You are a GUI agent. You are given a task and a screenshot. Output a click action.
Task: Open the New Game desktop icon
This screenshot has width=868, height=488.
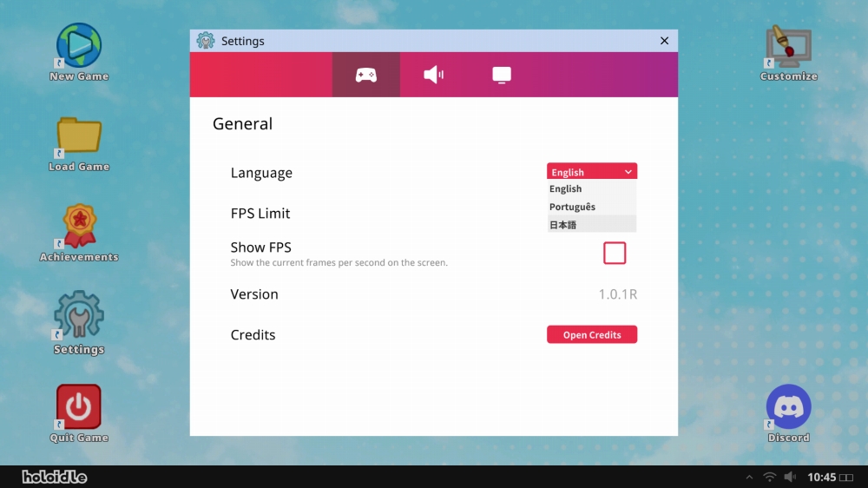[79, 46]
